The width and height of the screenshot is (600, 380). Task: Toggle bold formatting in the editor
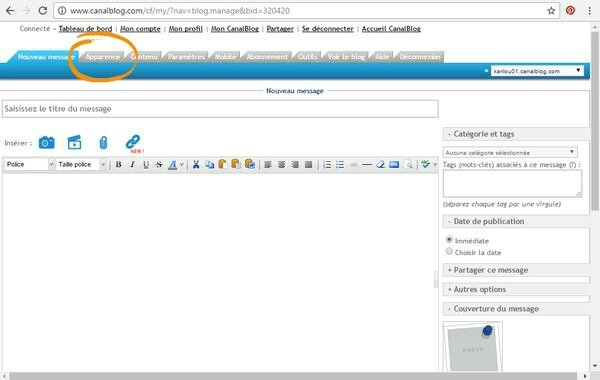[119, 165]
